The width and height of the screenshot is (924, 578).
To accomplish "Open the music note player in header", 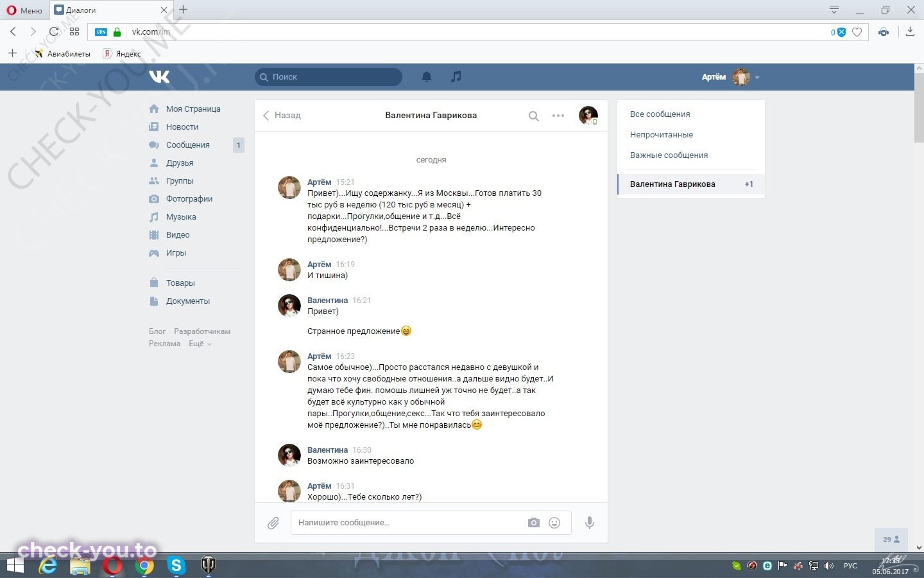I will 456,76.
